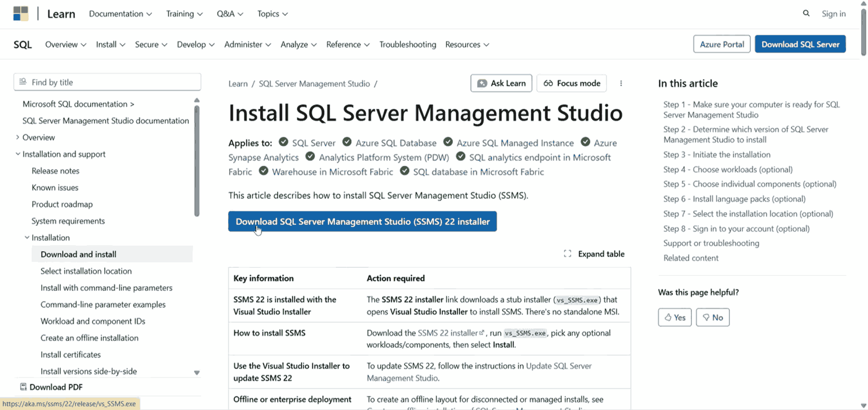Open Known issues in sidebar
This screenshot has width=868, height=410.
(x=55, y=187)
